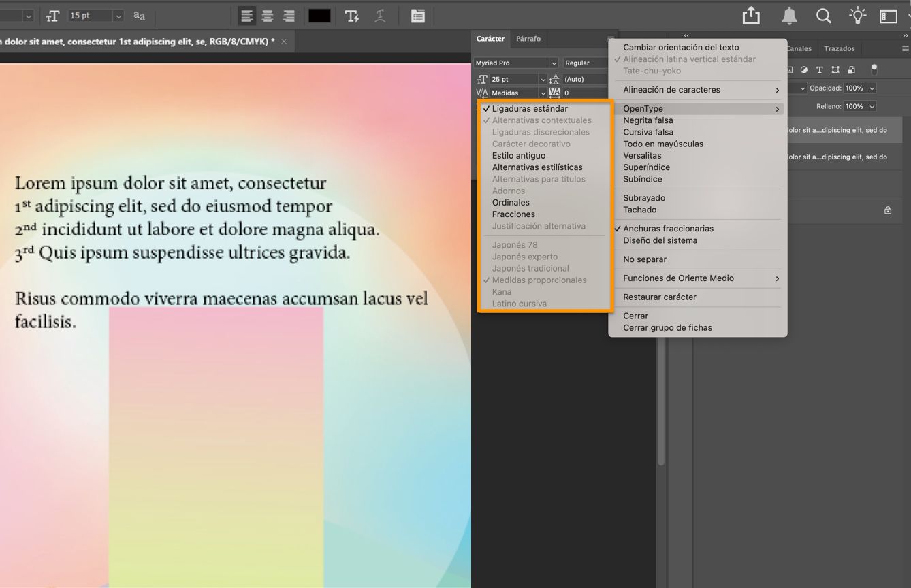Screen dimensions: 911x588
Task: Click the center-align text button
Action: (x=267, y=16)
